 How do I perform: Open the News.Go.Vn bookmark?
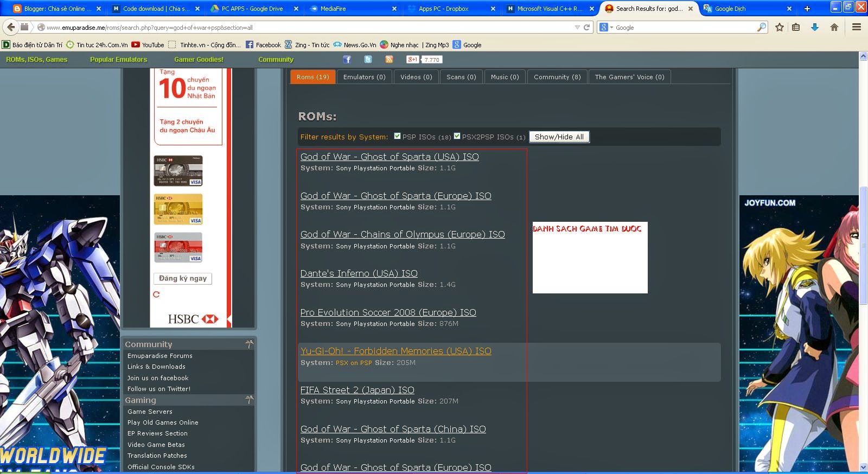pyautogui.click(x=355, y=45)
